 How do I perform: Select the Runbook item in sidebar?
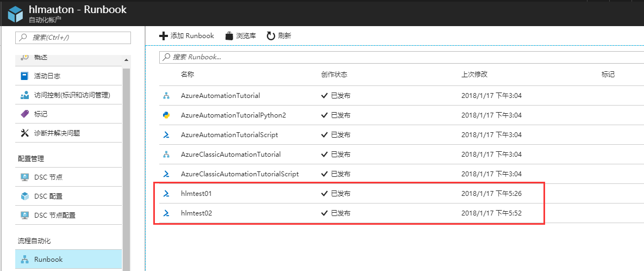coord(68,260)
